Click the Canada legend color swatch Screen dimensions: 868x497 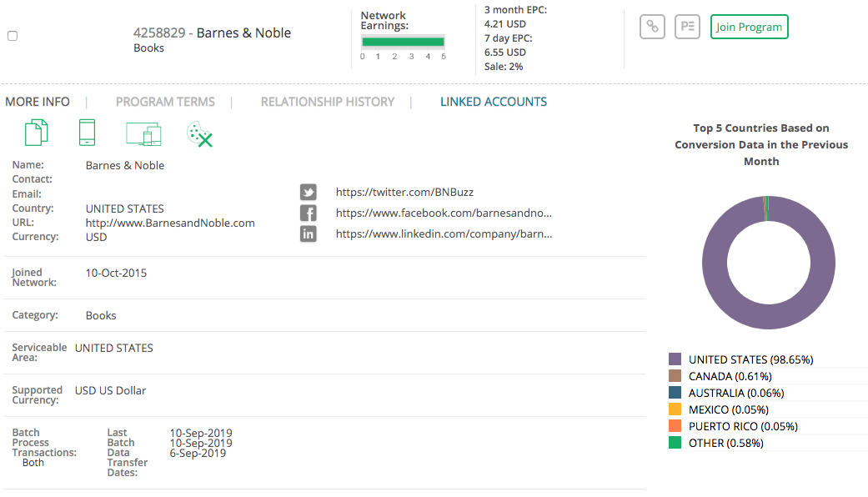[675, 376]
